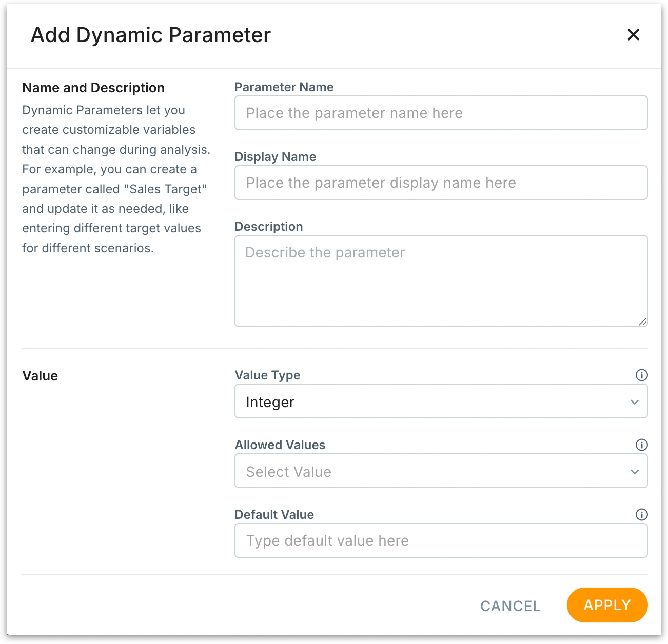Click the Value Type info icon
The image size is (668, 644).
click(641, 375)
